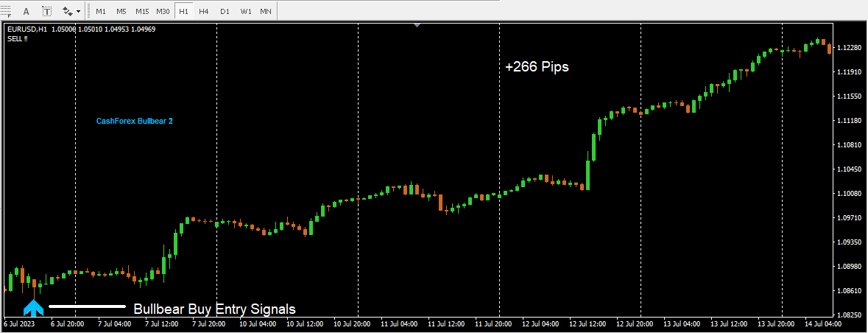868x333 pixels.
Task: Switch chart to D1 daily timeframe
Action: (225, 11)
